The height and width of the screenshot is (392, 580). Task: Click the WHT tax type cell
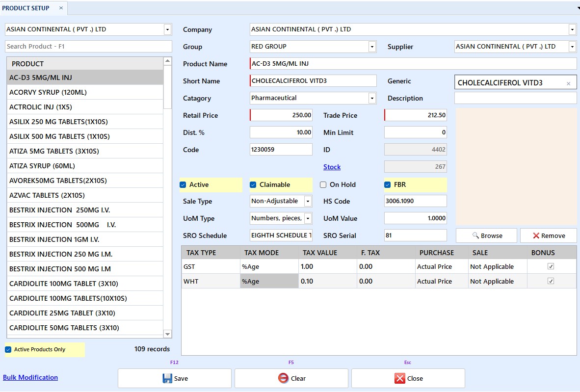211,281
